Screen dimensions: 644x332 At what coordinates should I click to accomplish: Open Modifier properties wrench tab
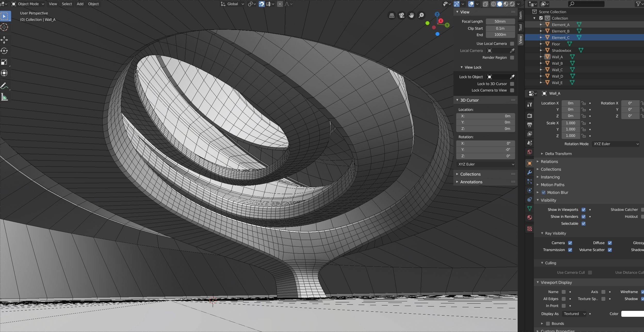(x=529, y=172)
